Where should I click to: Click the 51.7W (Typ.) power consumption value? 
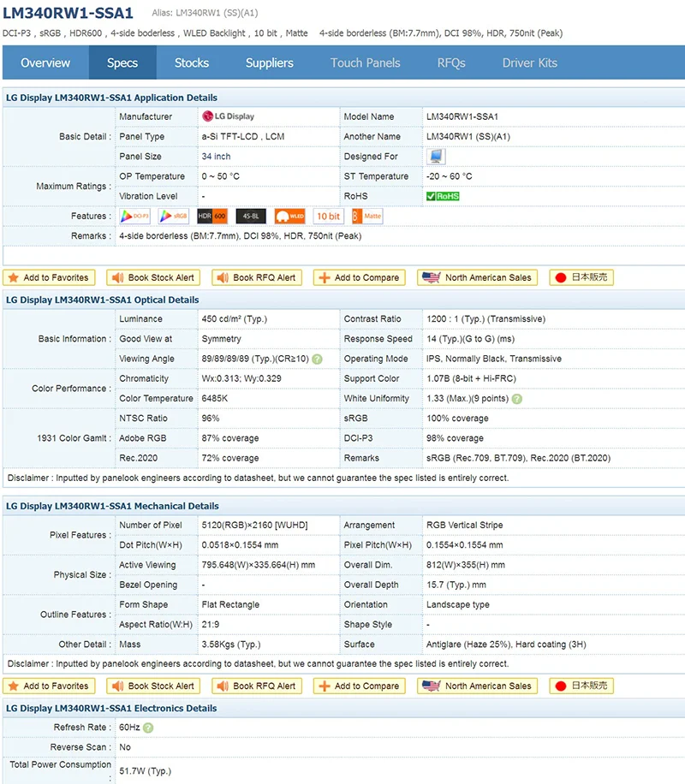(x=145, y=771)
